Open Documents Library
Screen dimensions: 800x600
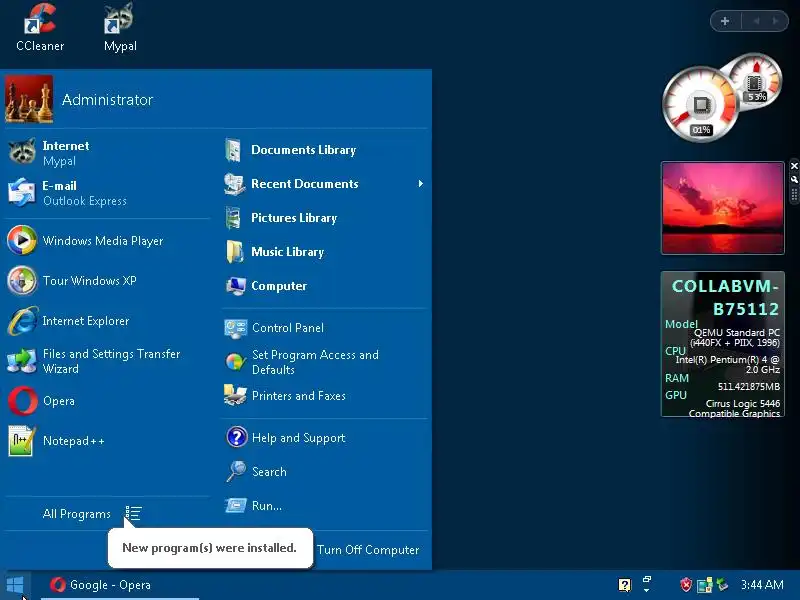click(x=324, y=150)
